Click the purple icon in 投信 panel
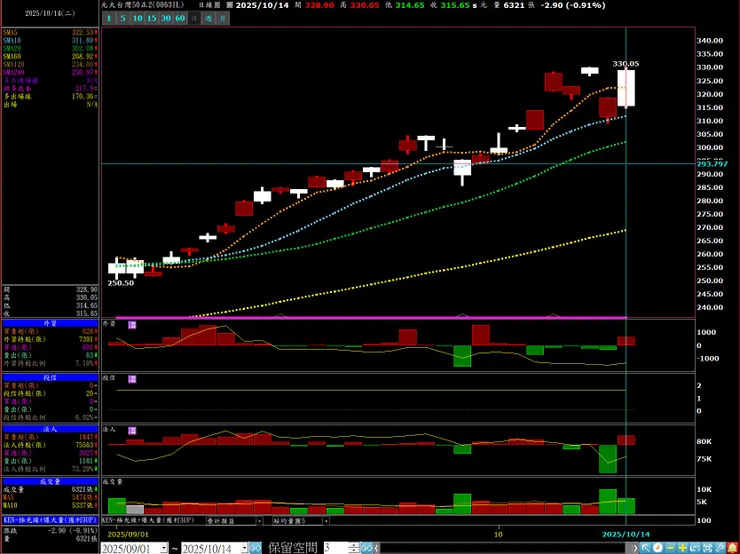740x554 pixels. tap(132, 379)
